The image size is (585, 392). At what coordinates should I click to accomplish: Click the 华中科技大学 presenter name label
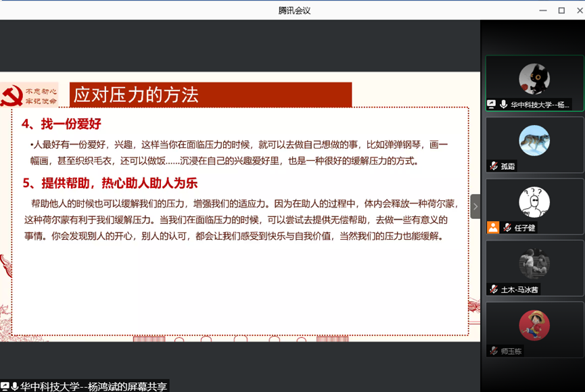tap(540, 105)
